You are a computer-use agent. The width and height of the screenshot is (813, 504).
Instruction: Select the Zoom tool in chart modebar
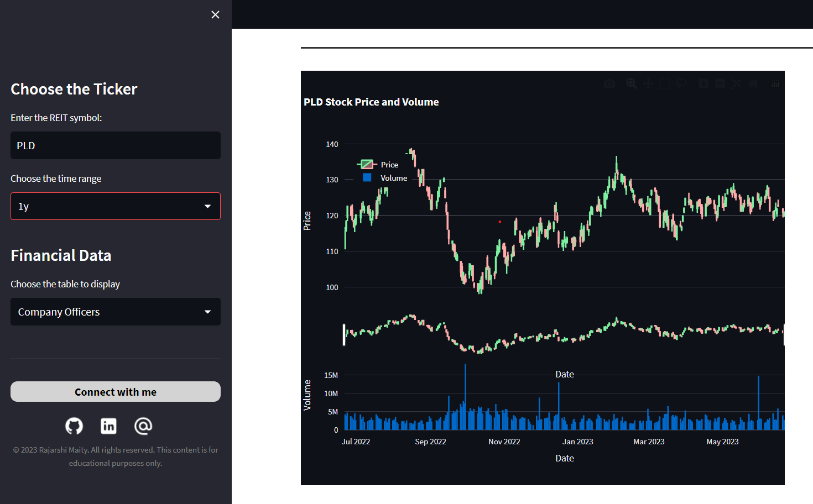click(x=632, y=83)
